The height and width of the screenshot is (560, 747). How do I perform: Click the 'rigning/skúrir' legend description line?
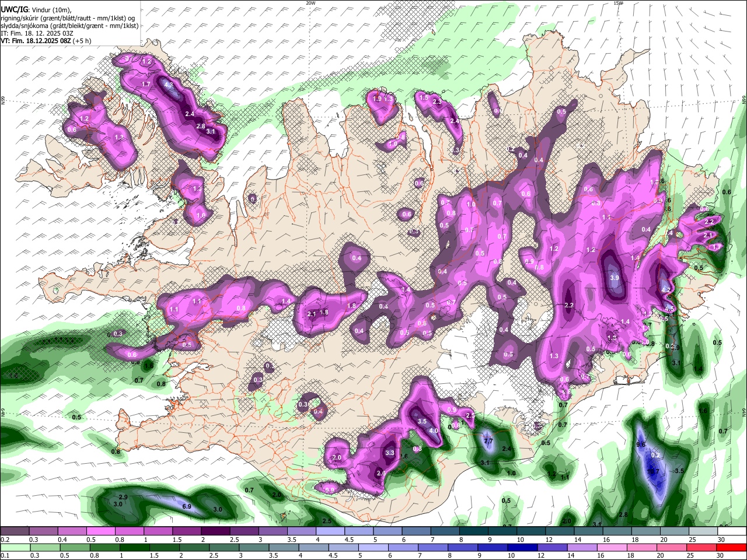[68, 18]
